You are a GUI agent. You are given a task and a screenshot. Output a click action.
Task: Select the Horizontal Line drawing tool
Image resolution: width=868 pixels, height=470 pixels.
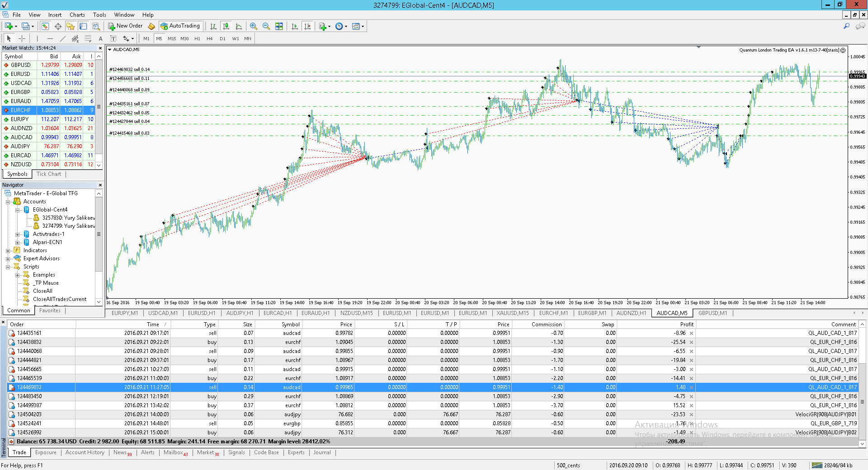tap(50, 38)
